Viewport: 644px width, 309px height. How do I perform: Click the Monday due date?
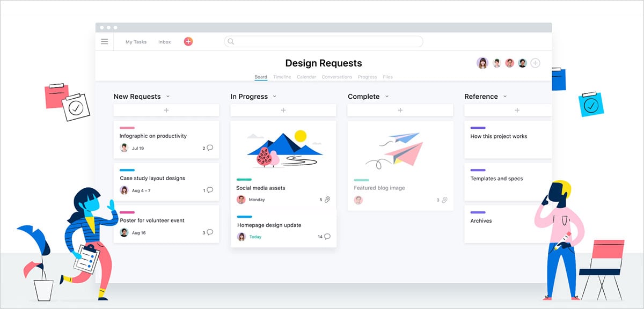coord(257,200)
